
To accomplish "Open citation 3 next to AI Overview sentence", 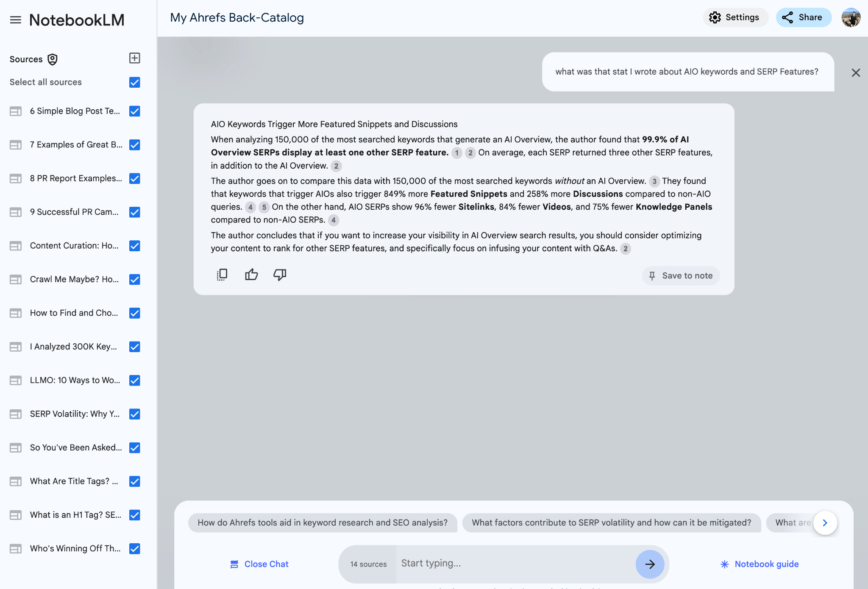I will tap(654, 181).
